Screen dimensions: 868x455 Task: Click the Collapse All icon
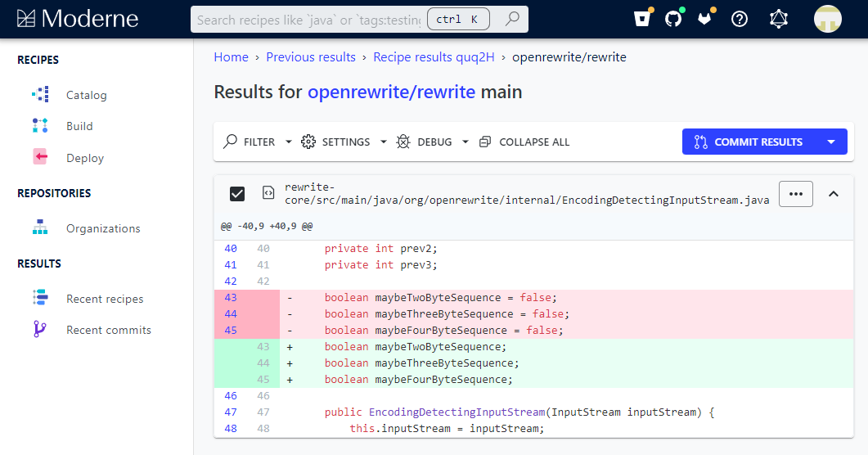485,142
